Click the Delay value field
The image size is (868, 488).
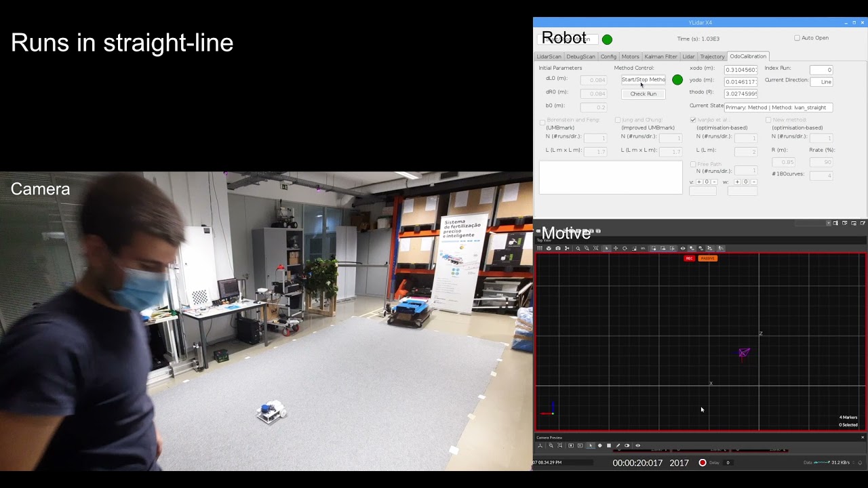tap(728, 463)
